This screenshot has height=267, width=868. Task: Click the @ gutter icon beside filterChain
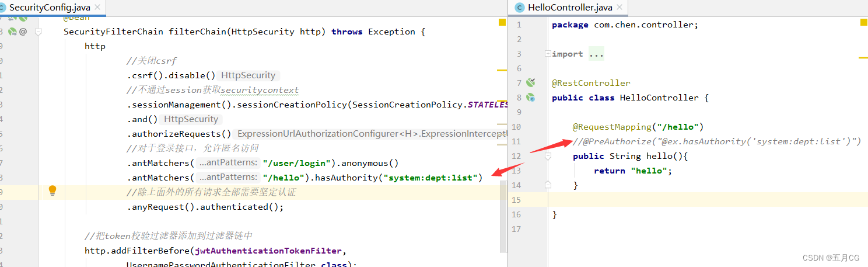(23, 32)
